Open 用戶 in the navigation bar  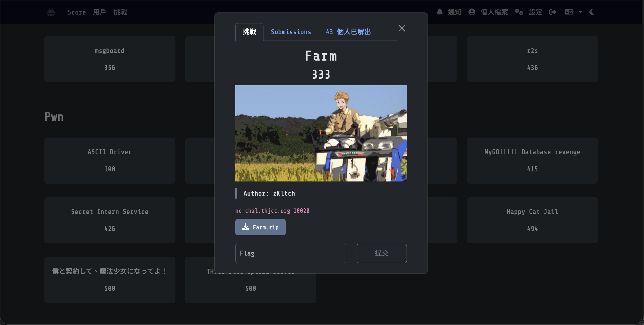click(100, 12)
